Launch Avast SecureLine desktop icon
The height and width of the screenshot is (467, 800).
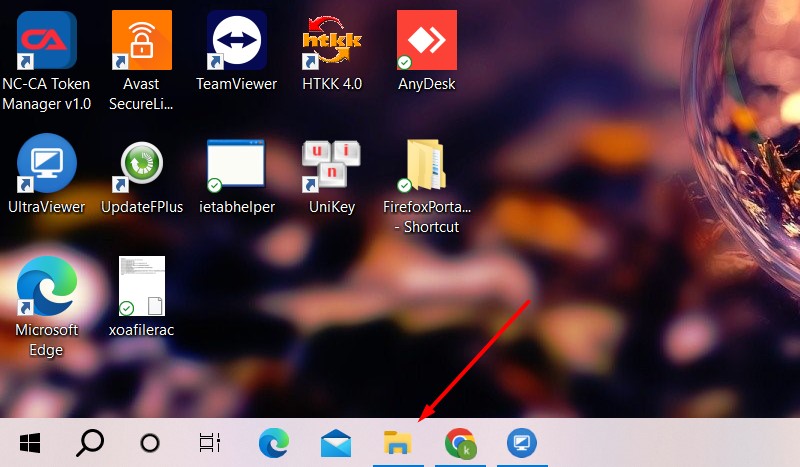142,40
